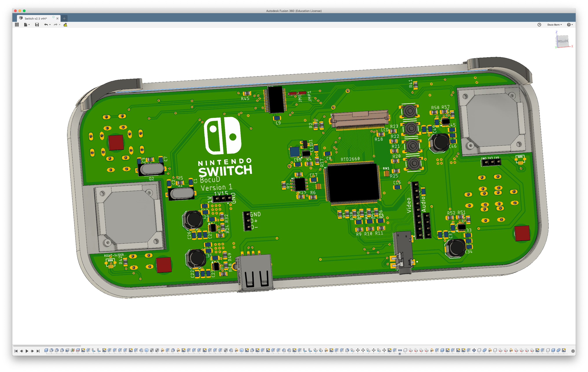Play the design timeline
Viewport: 588px width, 372px height.
point(27,351)
